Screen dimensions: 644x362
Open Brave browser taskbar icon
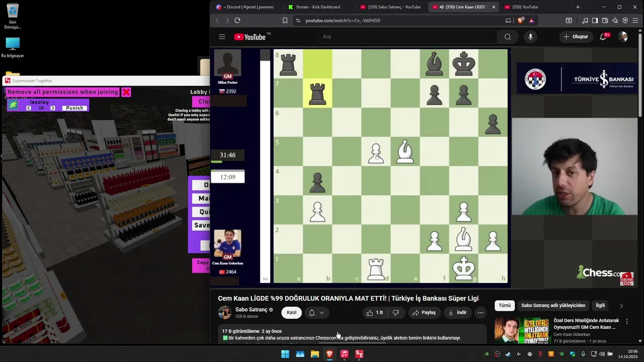pos(330,354)
